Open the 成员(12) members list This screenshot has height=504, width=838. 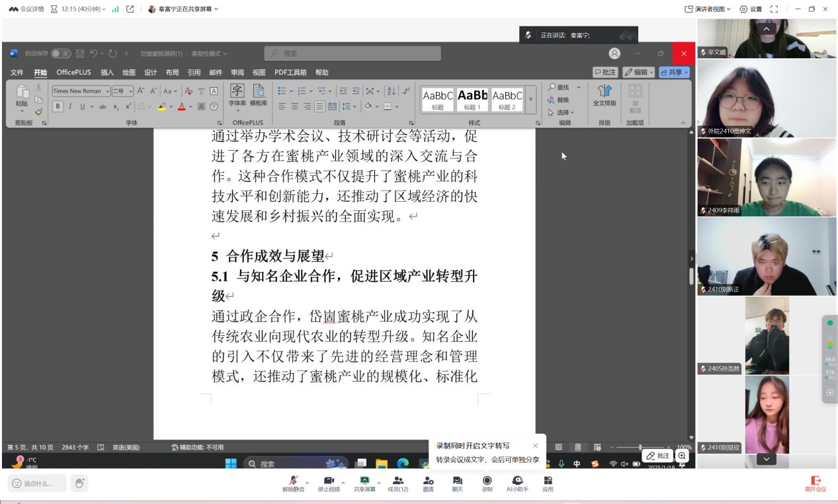click(398, 483)
